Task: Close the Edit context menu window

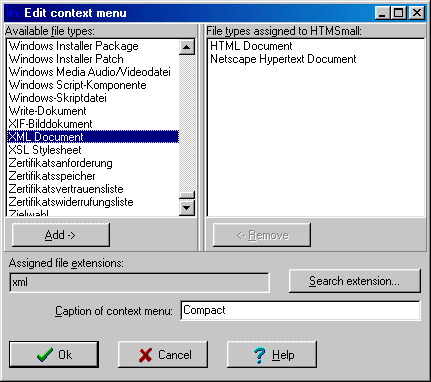Action: point(417,13)
